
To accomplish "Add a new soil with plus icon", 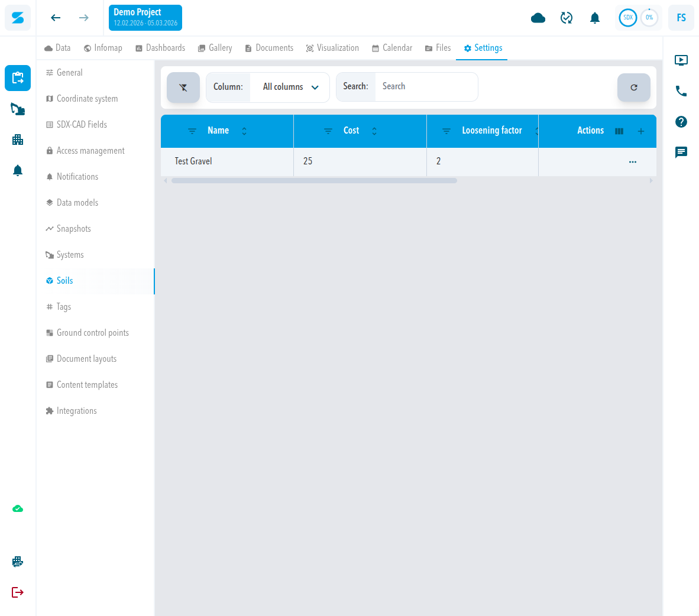I will pyautogui.click(x=641, y=131).
